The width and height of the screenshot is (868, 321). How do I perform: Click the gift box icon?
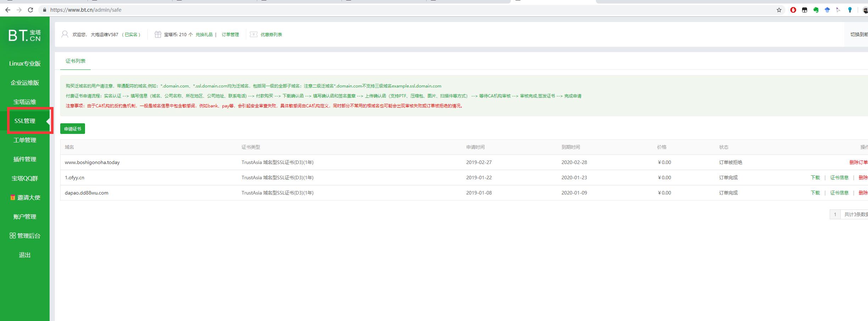pos(158,34)
